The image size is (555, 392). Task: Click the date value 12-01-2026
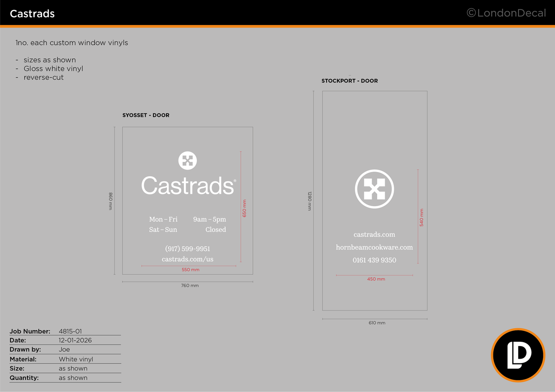click(75, 340)
